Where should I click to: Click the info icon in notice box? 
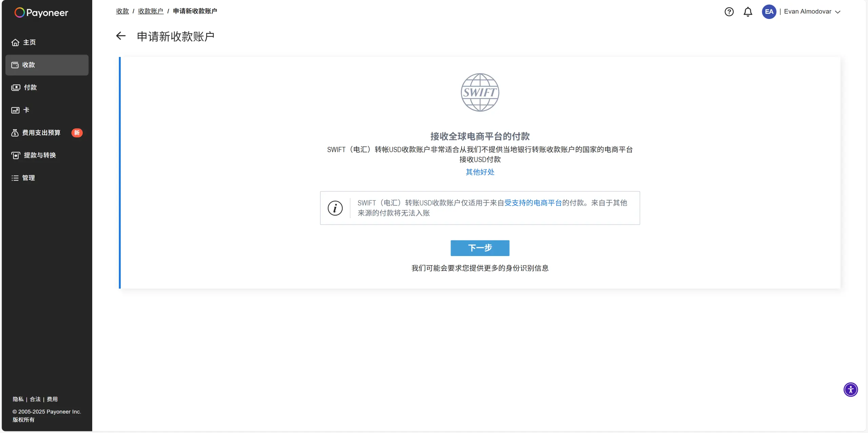click(335, 208)
